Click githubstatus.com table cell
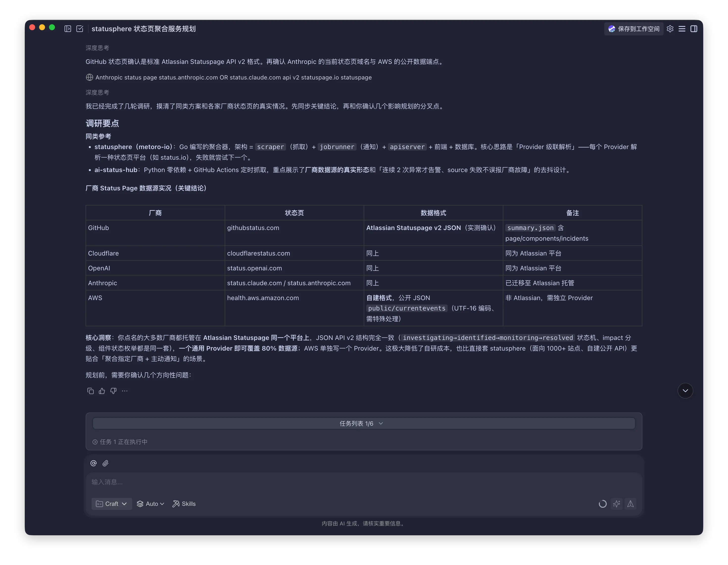728x565 pixels. 294,233
